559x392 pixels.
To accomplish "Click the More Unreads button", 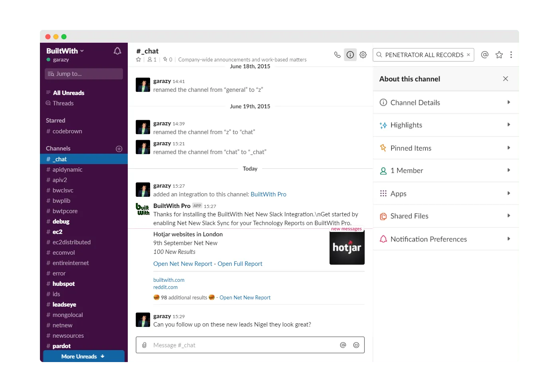I will point(83,356).
